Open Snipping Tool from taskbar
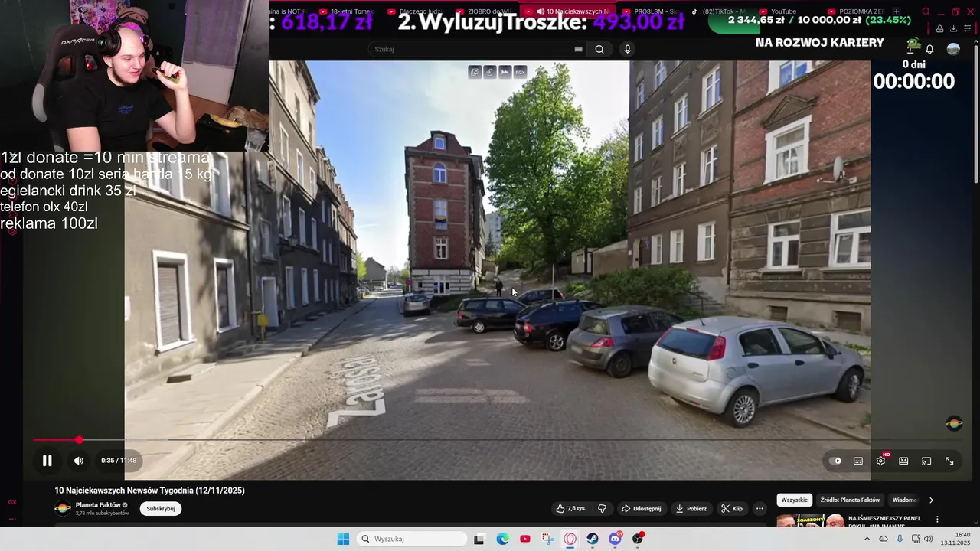The width and height of the screenshot is (980, 551). tap(547, 539)
